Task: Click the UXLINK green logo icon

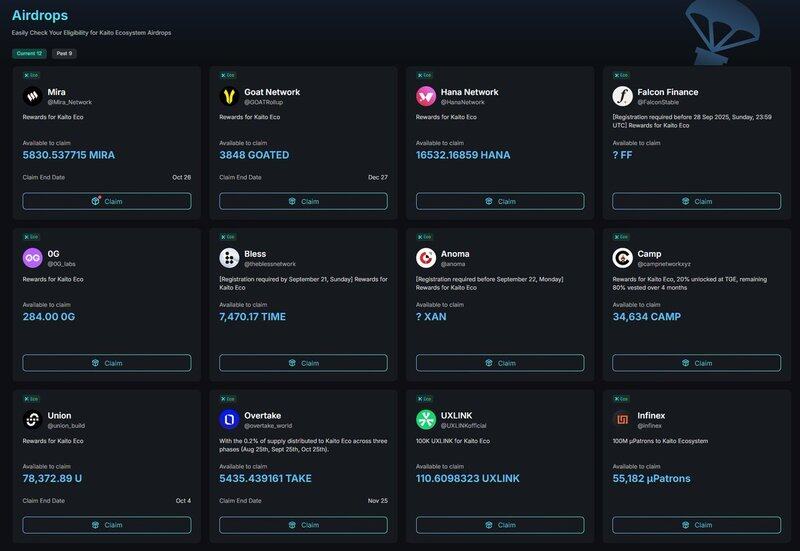Action: pos(426,419)
